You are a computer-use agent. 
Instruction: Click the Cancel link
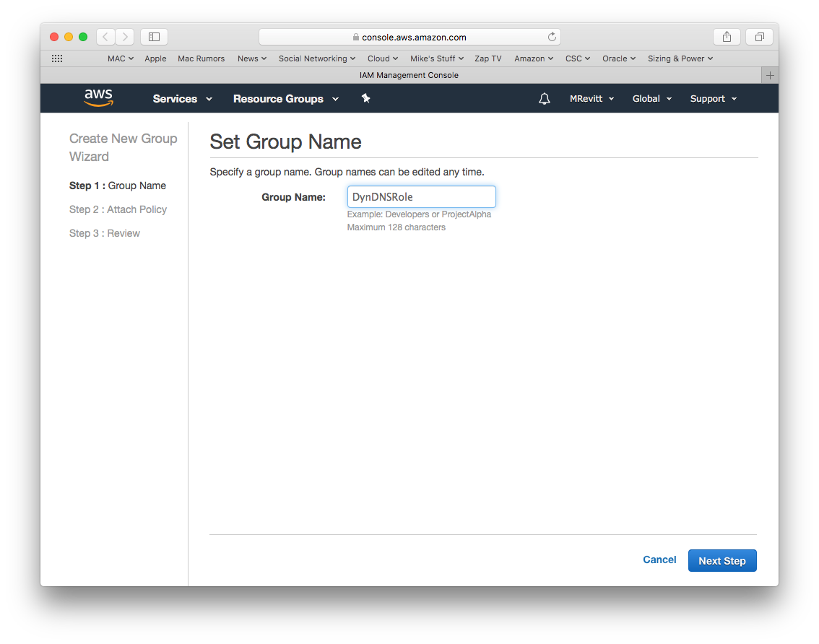(659, 560)
